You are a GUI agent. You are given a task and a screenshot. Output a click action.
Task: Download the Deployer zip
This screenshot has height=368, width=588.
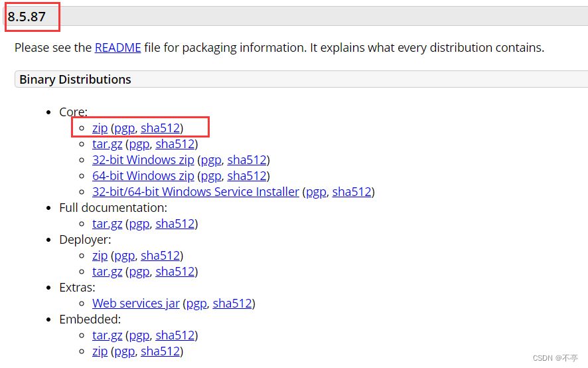pos(100,256)
